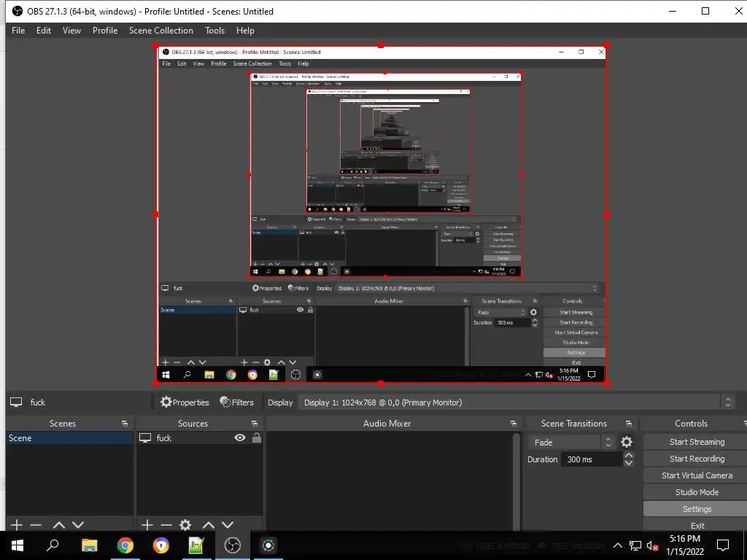The height and width of the screenshot is (560, 747).
Task: Decrease transition Duration with down arrow
Action: coord(628,463)
